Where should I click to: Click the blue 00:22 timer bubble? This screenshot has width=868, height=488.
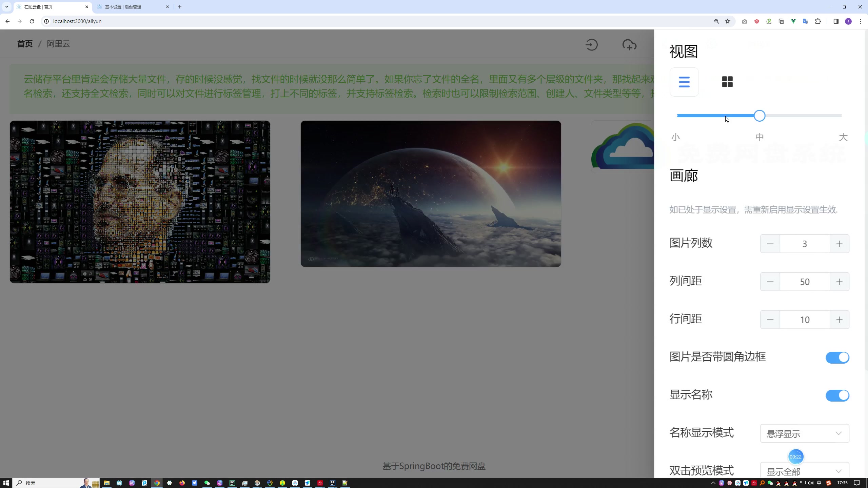point(795,456)
